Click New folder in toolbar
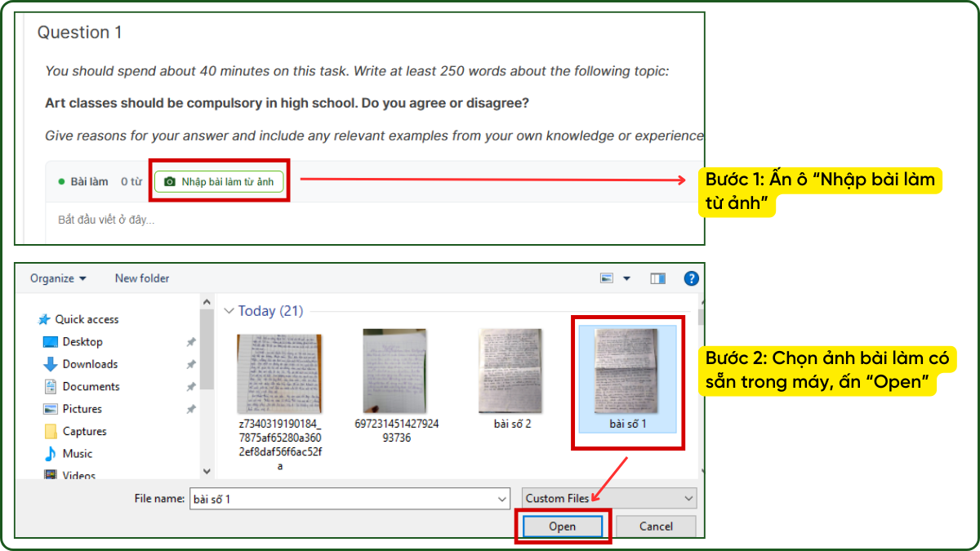 (x=142, y=278)
